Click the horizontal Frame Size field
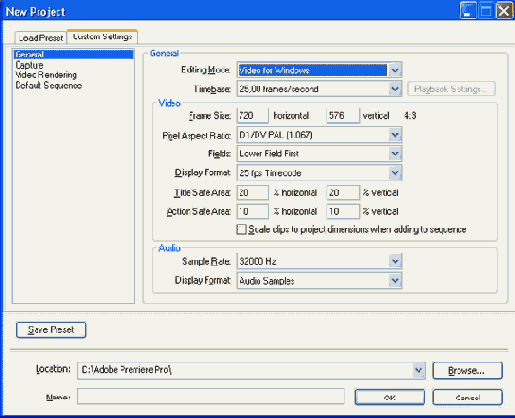This screenshot has width=515, height=418. [x=252, y=116]
